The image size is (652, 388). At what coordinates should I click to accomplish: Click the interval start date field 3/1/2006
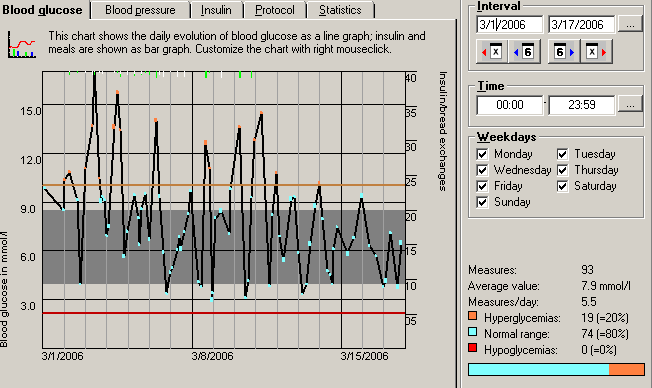point(510,25)
